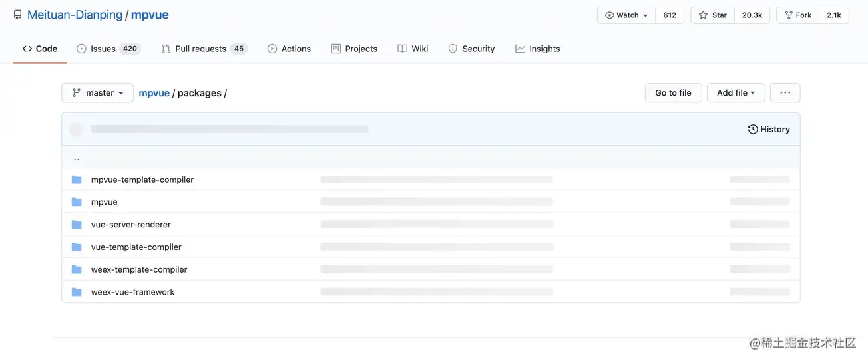
Task: Click the Wiki book icon
Action: (x=402, y=49)
